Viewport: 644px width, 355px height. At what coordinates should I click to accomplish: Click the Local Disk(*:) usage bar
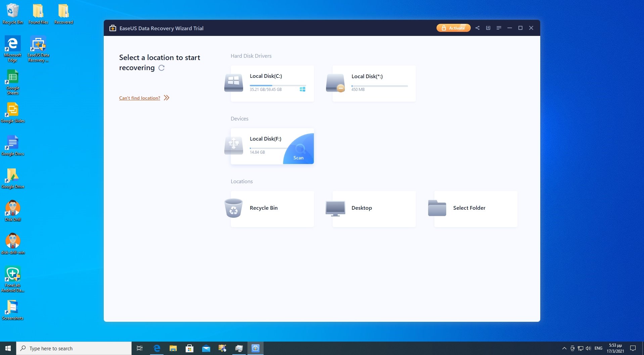click(x=379, y=86)
